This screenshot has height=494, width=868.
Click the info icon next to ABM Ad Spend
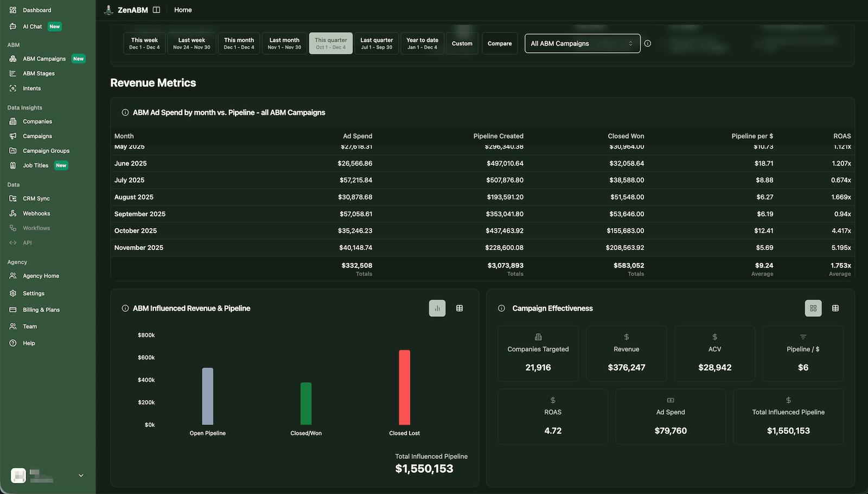click(125, 112)
